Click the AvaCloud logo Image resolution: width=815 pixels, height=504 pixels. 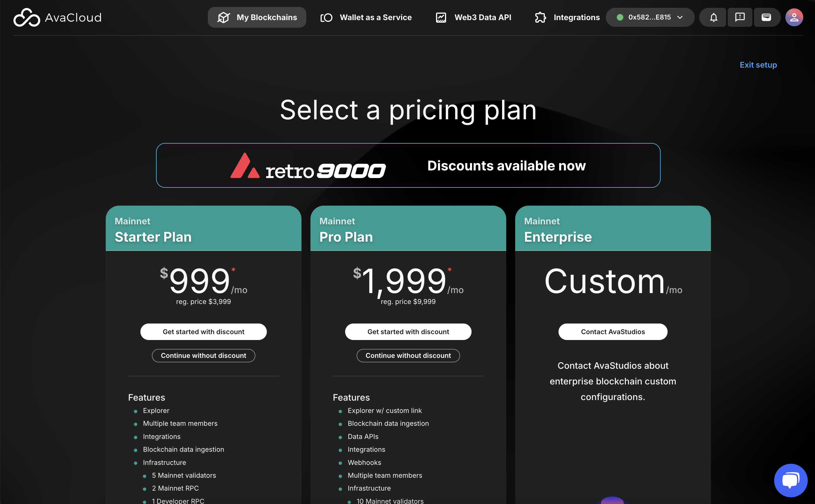57,17
